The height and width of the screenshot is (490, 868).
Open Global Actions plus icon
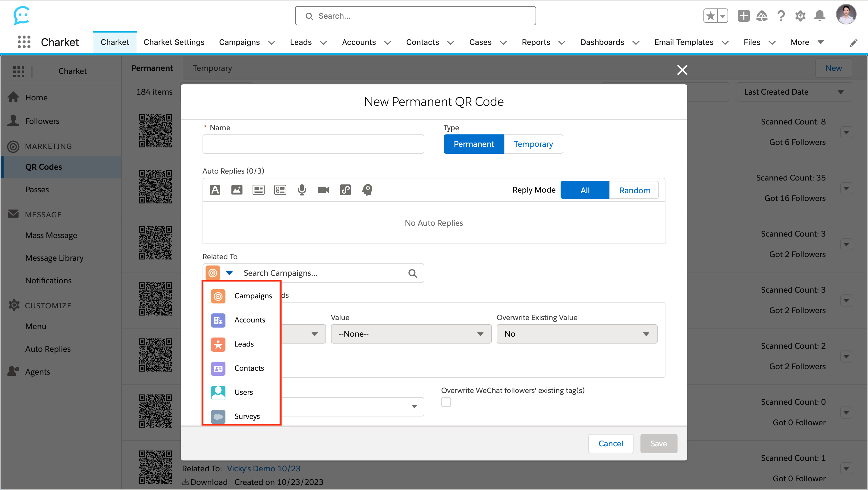pos(743,16)
